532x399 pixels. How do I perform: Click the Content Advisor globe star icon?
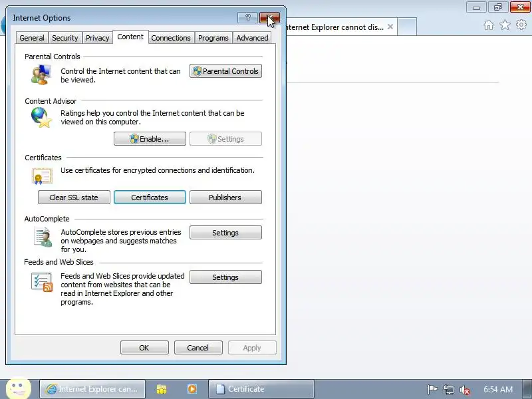coord(41,118)
